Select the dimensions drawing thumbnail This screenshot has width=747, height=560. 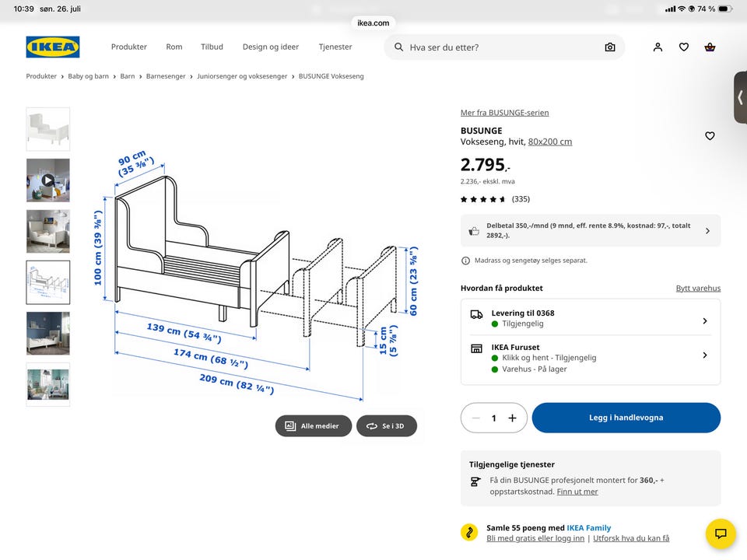(x=48, y=282)
